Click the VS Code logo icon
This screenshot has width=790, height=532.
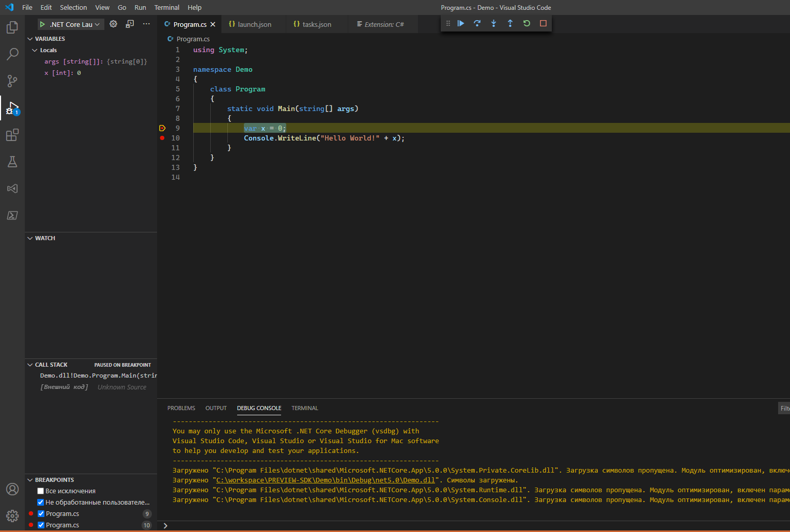(x=9, y=7)
